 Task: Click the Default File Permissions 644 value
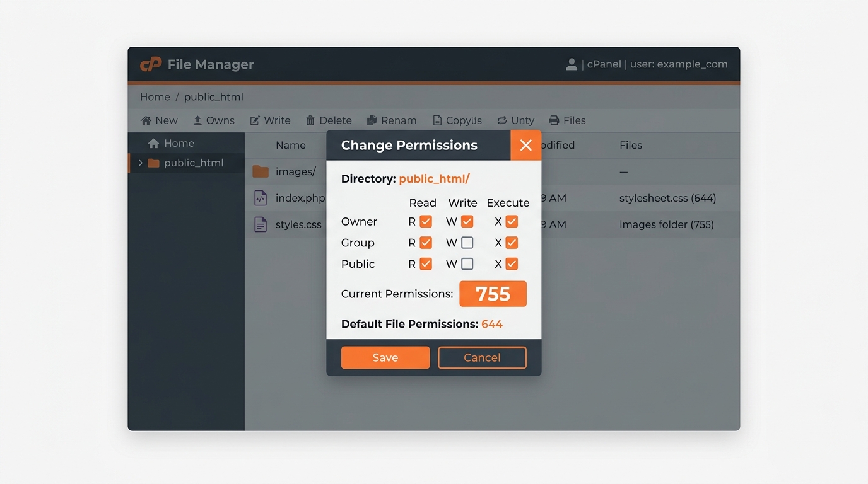coord(492,324)
